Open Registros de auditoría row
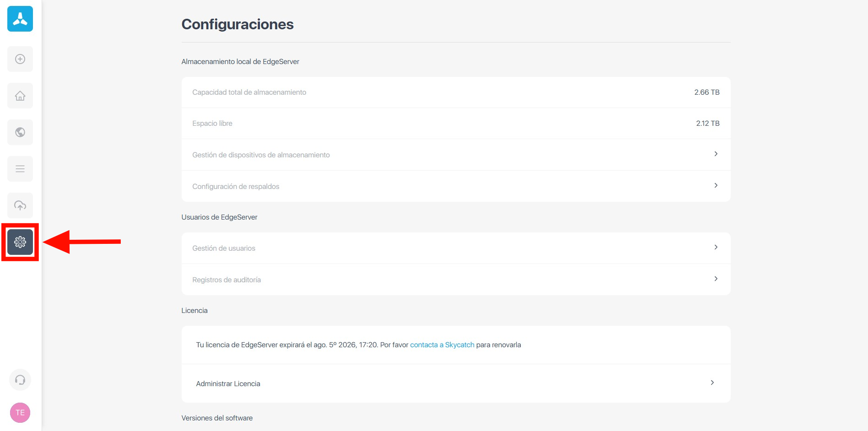 (x=226, y=280)
